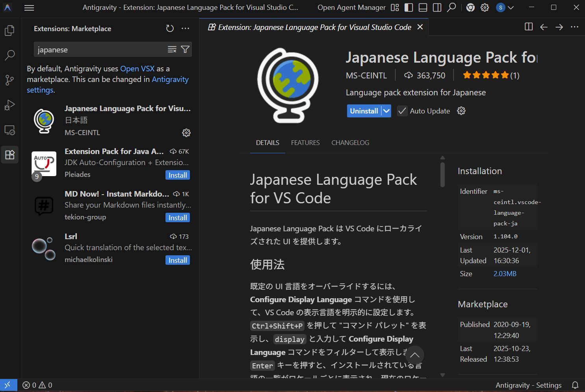585x392 pixels.
Task: Switch to the CHANGELOG tab
Action: click(350, 143)
